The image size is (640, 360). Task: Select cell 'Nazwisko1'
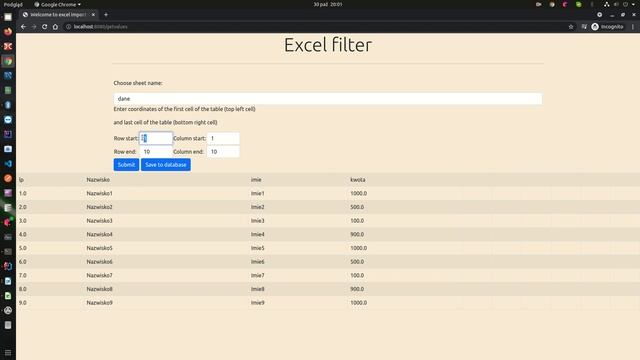[x=100, y=193]
